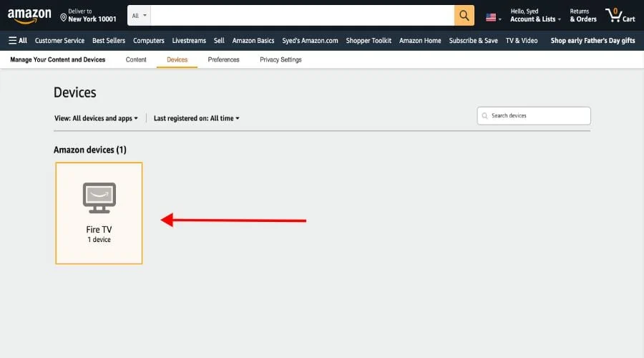This screenshot has width=644, height=358.
Task: Open Best Sellers link
Action: coord(109,40)
